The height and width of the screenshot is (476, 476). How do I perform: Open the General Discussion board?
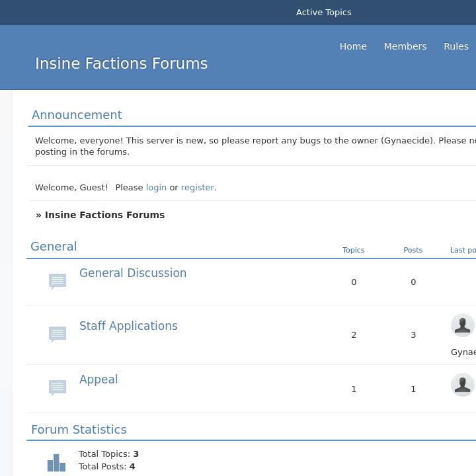pyautogui.click(x=133, y=273)
